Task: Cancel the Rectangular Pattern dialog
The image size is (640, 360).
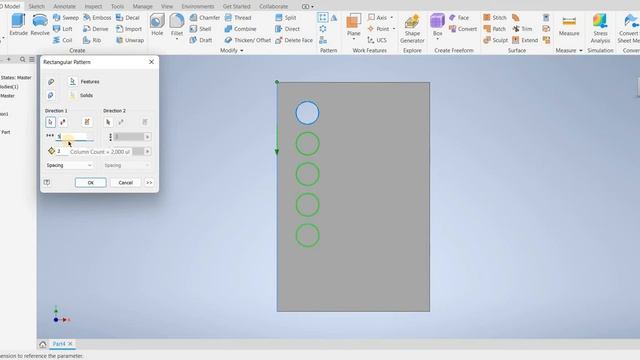Action: pyautogui.click(x=126, y=182)
